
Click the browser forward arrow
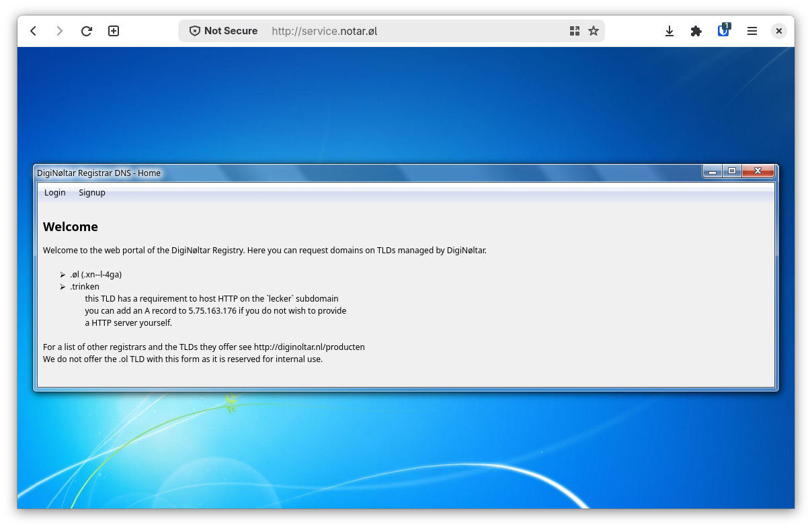(60, 31)
